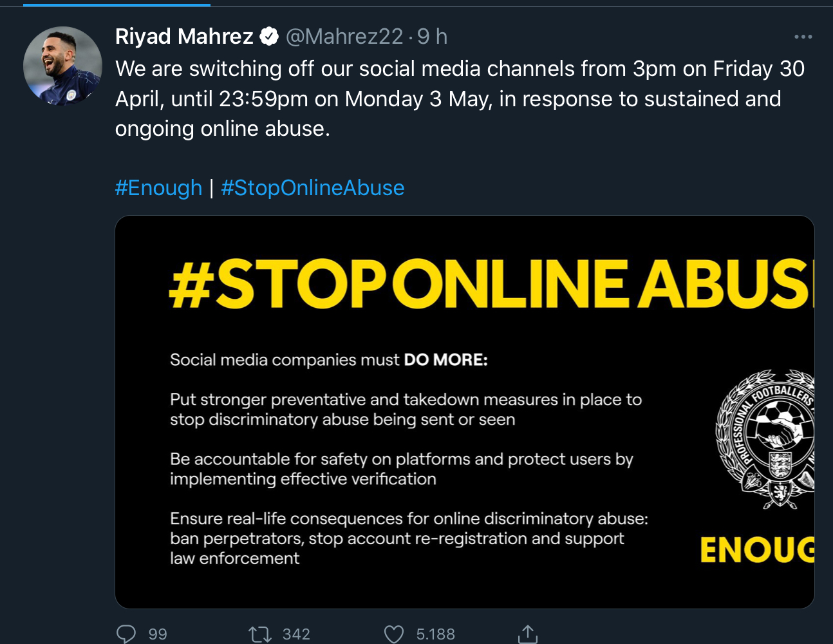Click the Professional Footballers crest in the image
Viewport: 833px width, 644px height.
(766, 438)
